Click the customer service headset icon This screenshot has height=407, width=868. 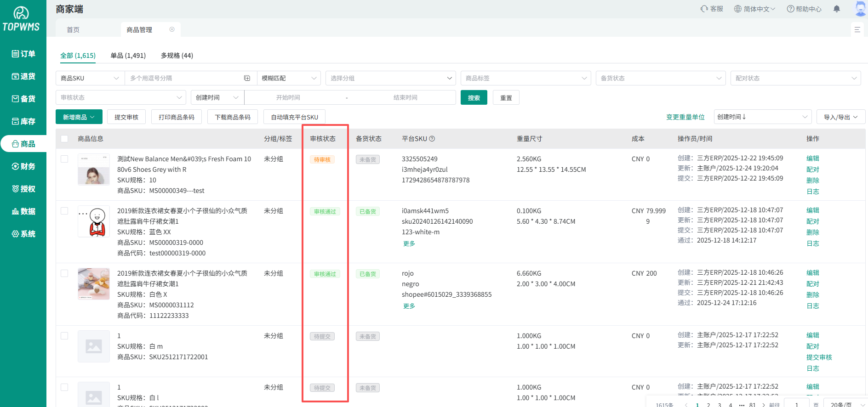[704, 9]
